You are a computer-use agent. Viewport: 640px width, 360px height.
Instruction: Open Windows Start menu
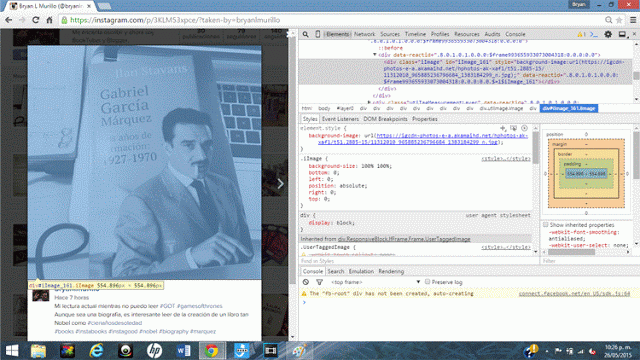(12, 351)
